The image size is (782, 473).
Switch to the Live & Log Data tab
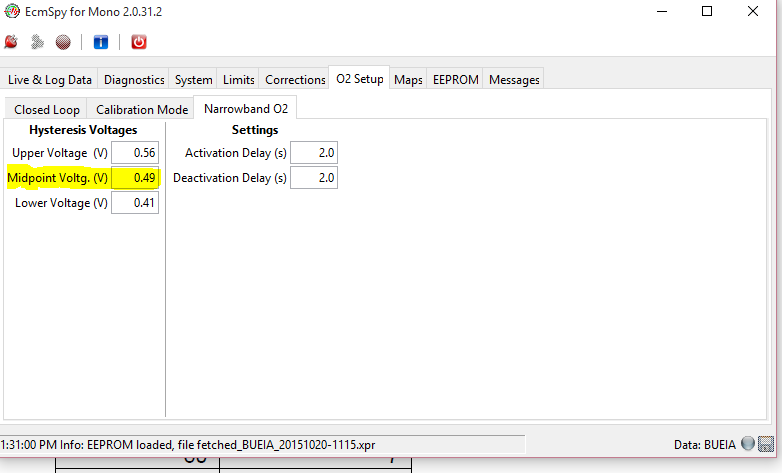50,79
